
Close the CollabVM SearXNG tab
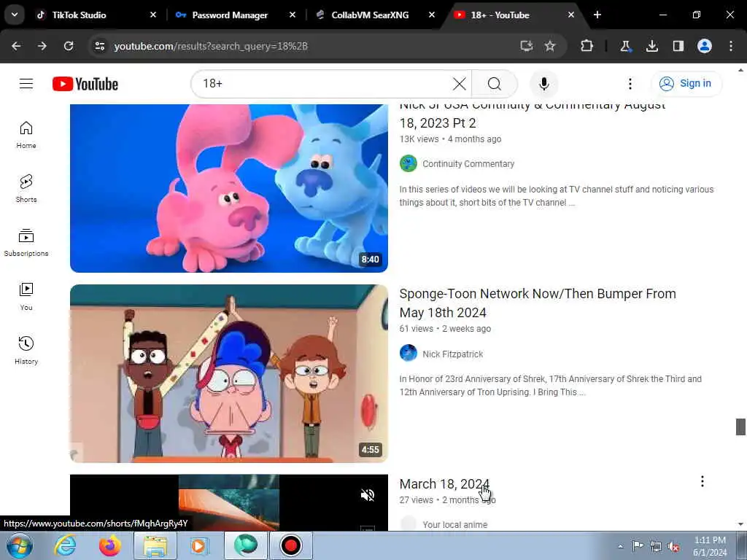coord(432,15)
